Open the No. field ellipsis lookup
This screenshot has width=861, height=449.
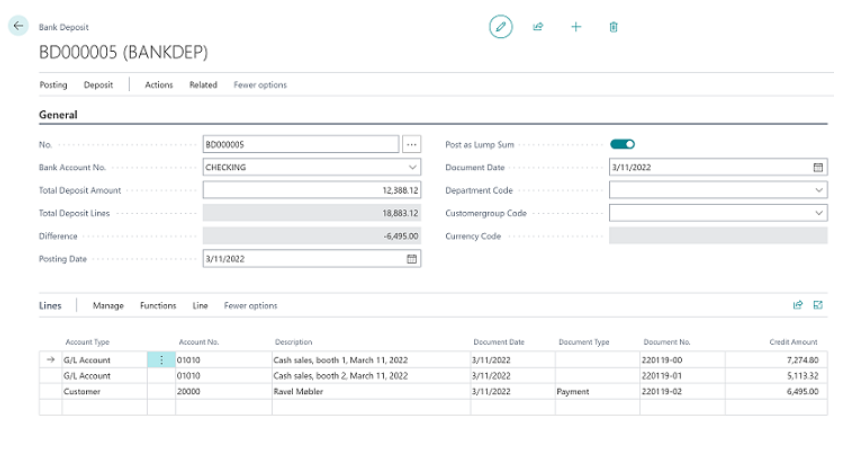point(411,144)
